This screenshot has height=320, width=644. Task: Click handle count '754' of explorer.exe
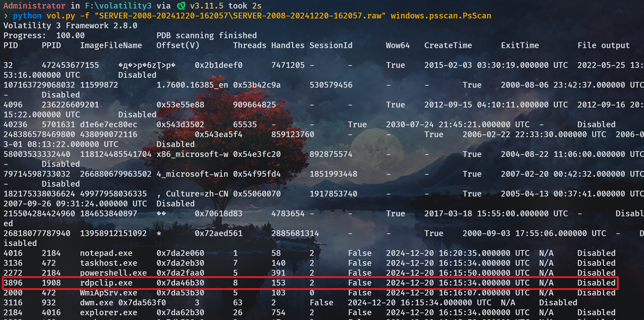click(278, 312)
